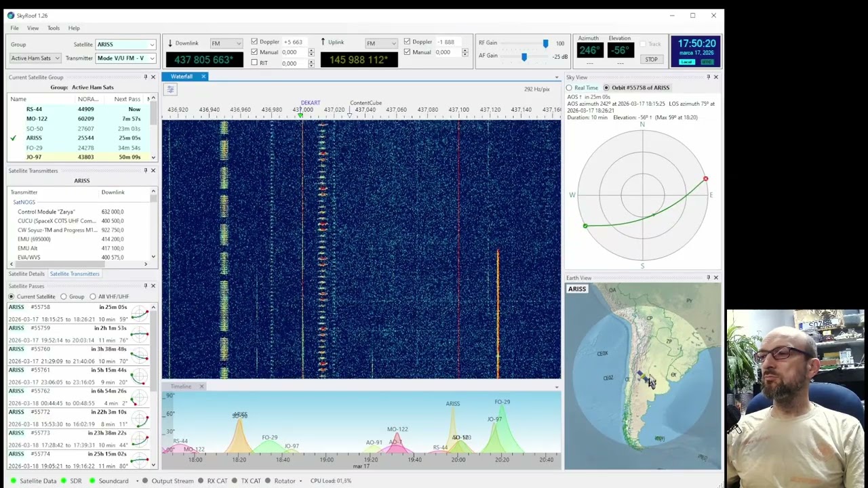Open Downlink mode FM dropdown
This screenshot has width=868, height=488.
coord(226,43)
